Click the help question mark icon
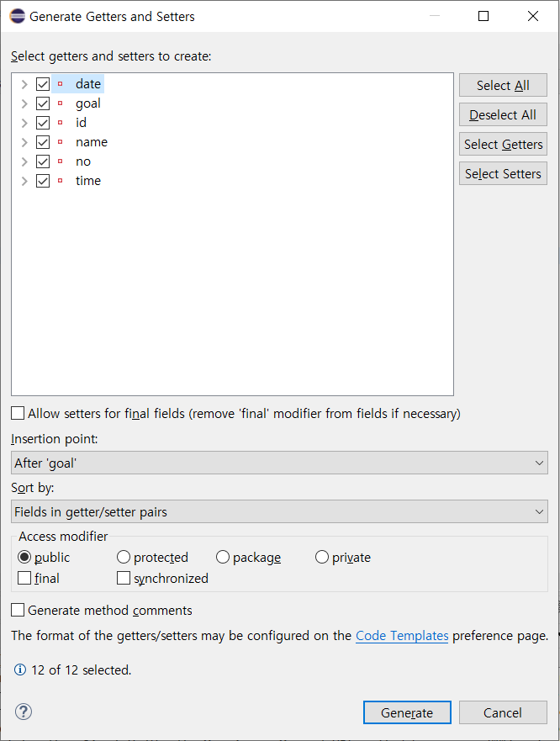This screenshot has width=560, height=741. click(24, 712)
